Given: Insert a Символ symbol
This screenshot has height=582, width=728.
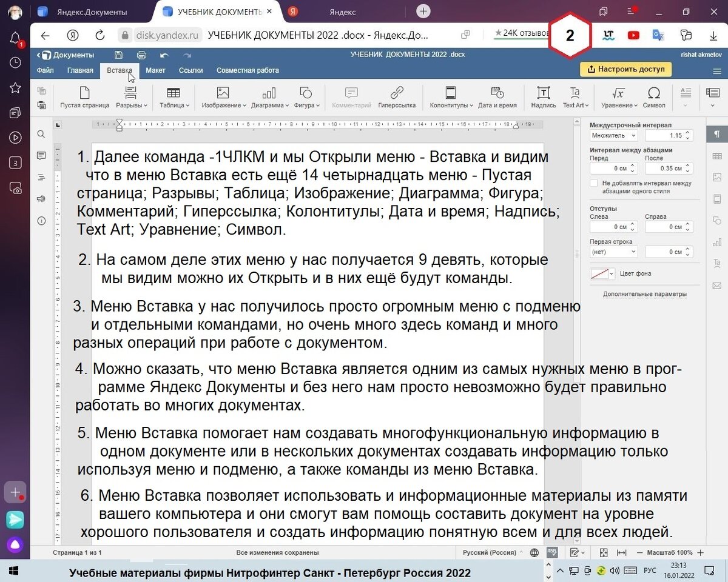Looking at the screenshot, I should (x=654, y=97).
